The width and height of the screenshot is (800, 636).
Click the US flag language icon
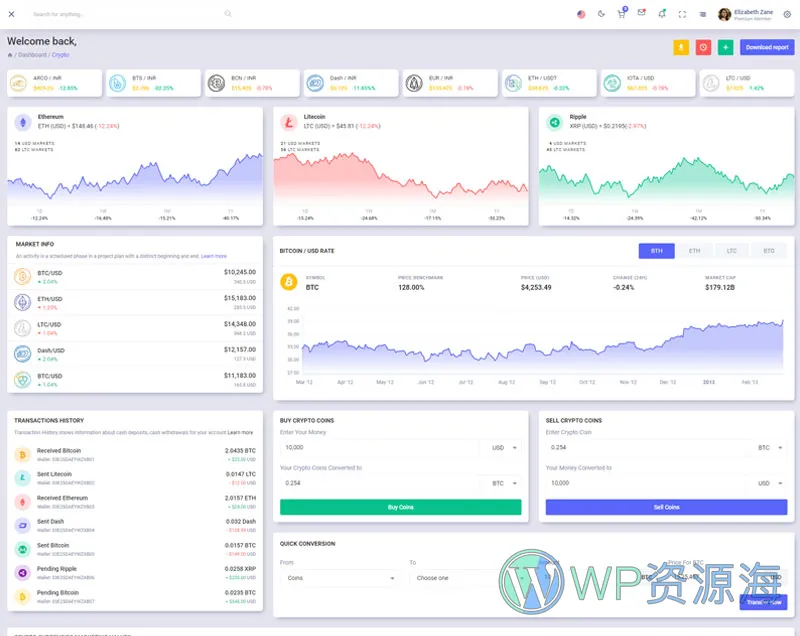click(x=581, y=14)
